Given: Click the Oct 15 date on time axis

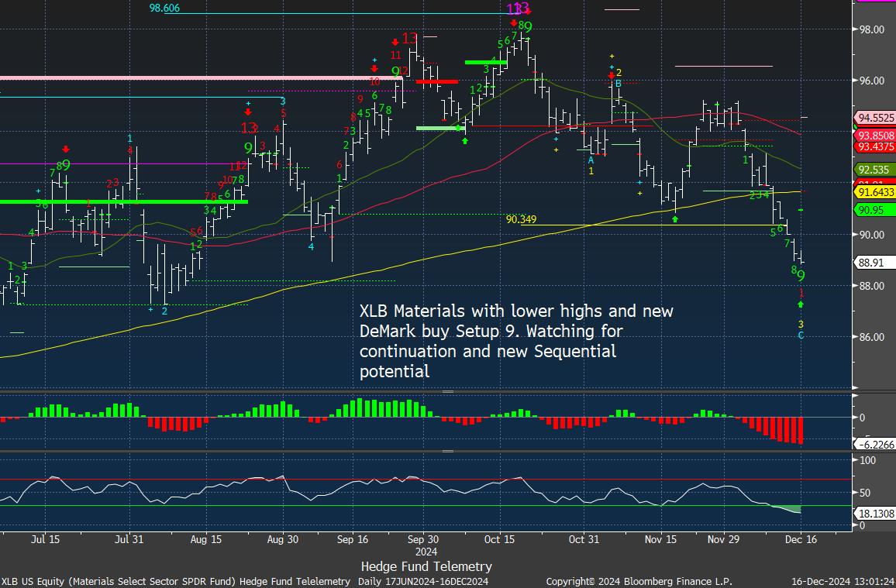Looking at the screenshot, I should click(499, 539).
